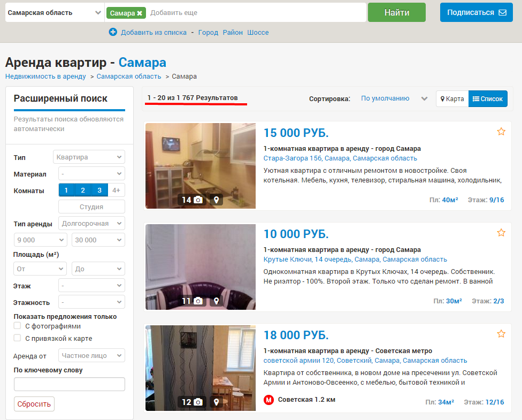Star the 10 000 руб. apartment listing
Viewport: 522px width, 420px height.
pos(501,233)
